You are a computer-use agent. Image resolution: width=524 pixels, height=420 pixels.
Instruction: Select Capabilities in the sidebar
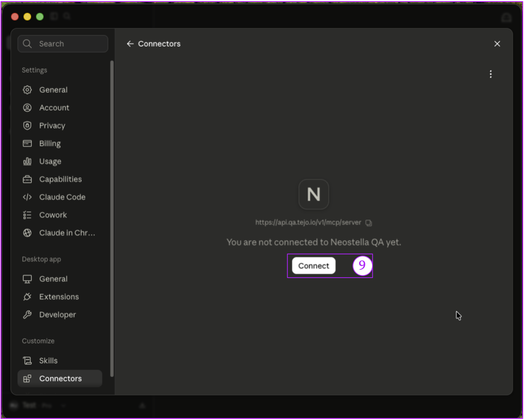point(60,179)
